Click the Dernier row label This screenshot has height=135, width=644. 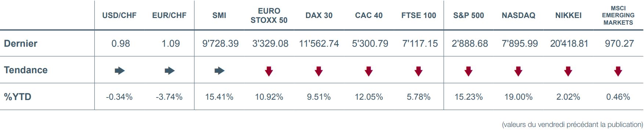pos(21,43)
